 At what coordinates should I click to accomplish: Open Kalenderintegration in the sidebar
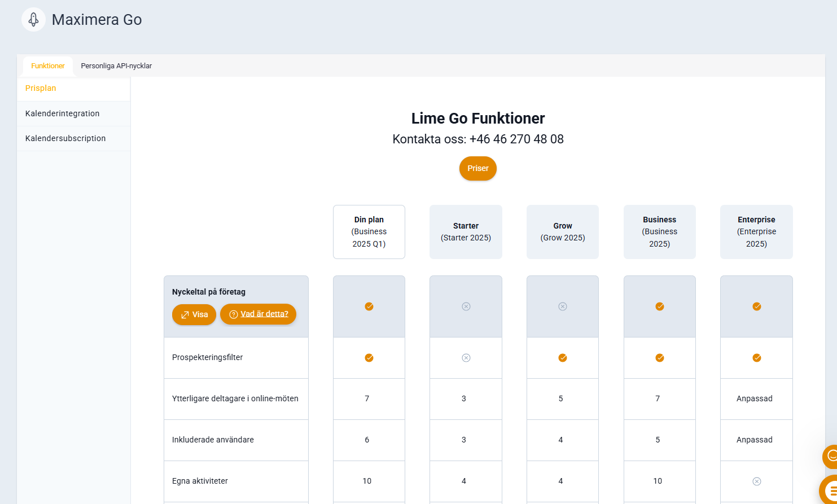pos(74,113)
